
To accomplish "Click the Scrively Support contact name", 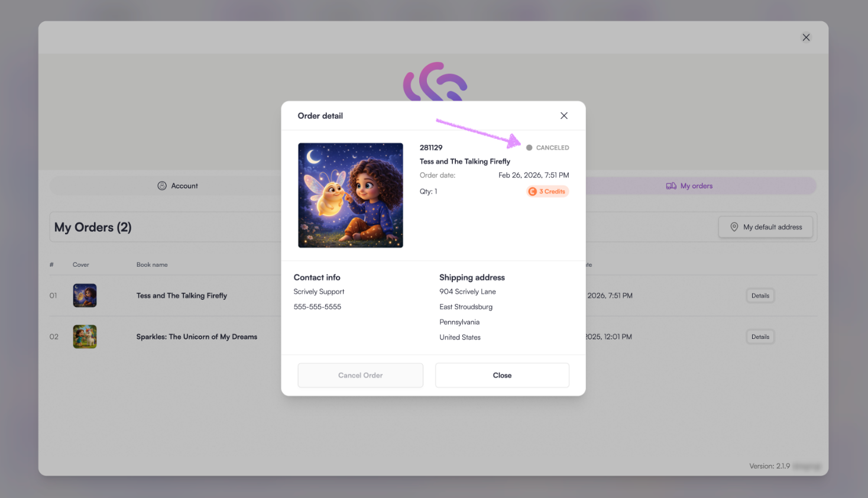I will pos(319,292).
